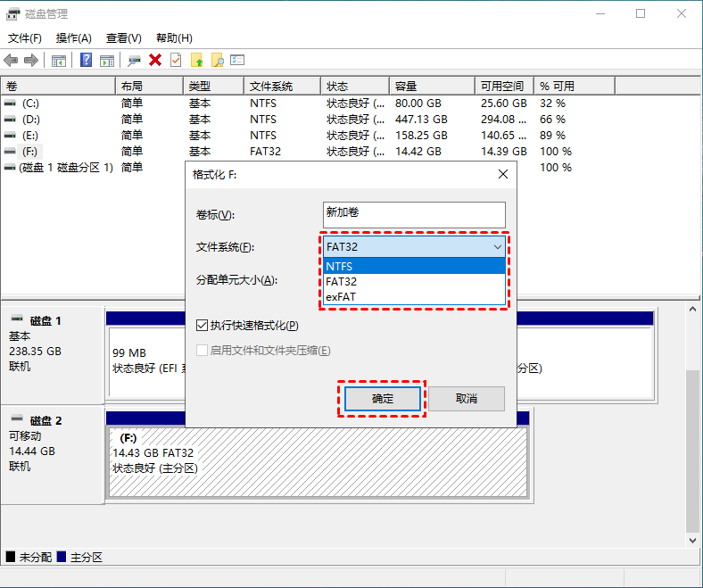
Task: Click the folder with magnifier search icon
Action: 217,61
